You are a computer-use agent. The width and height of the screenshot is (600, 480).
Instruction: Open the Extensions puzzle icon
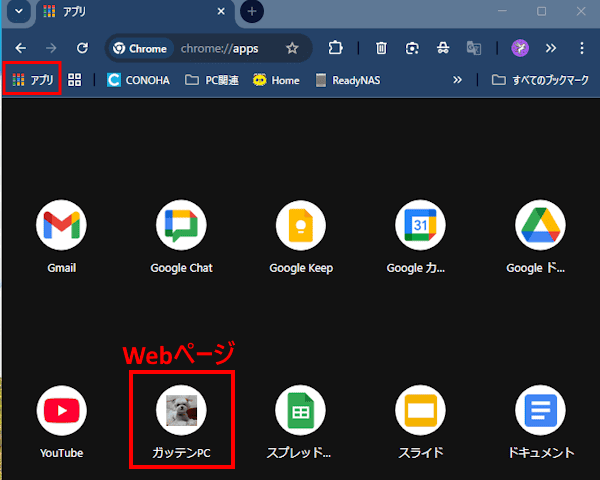click(335, 48)
